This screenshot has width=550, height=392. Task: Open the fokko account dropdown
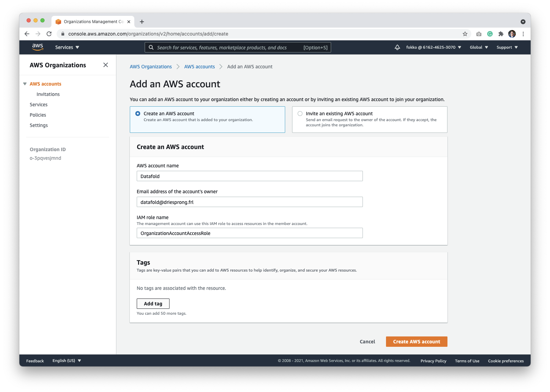(434, 47)
